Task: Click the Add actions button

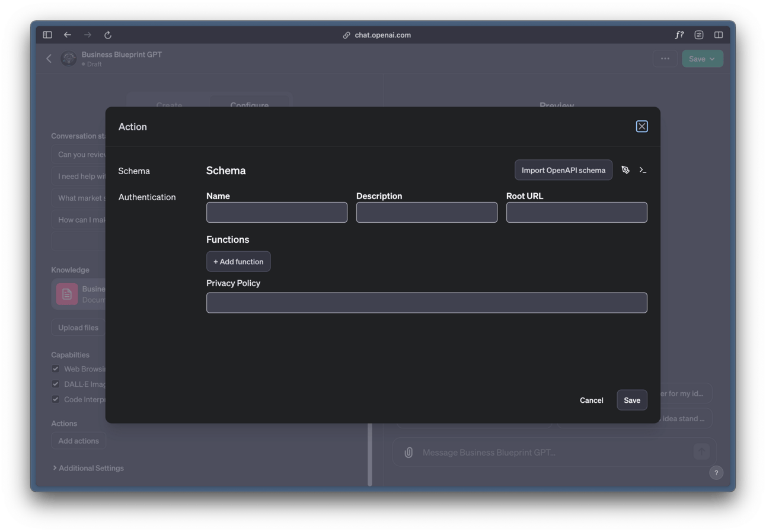Action: tap(78, 441)
